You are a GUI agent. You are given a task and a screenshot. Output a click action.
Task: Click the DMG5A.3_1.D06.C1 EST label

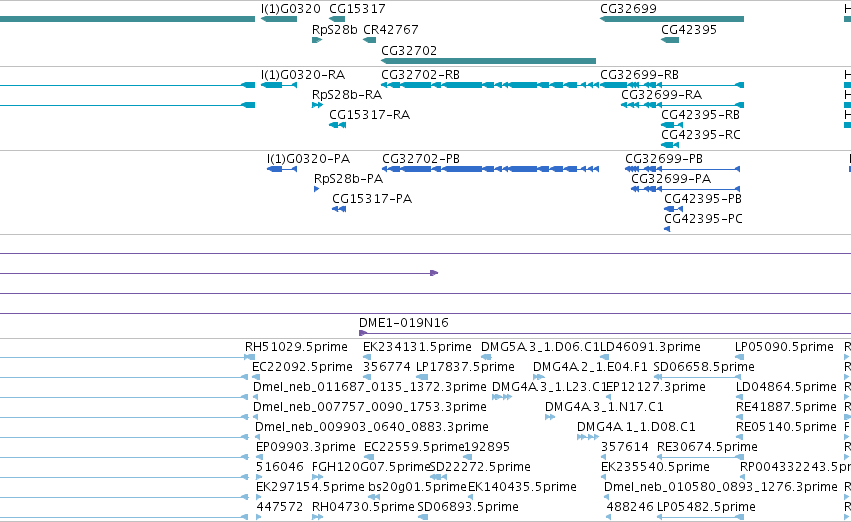(x=540, y=347)
